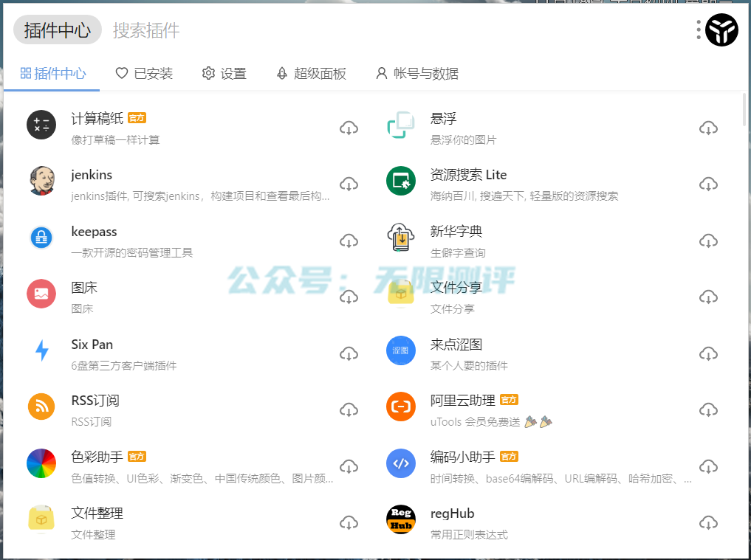The width and height of the screenshot is (751, 560).
Task: Click the 新华字典 cloud book icon
Action: pyautogui.click(x=401, y=238)
